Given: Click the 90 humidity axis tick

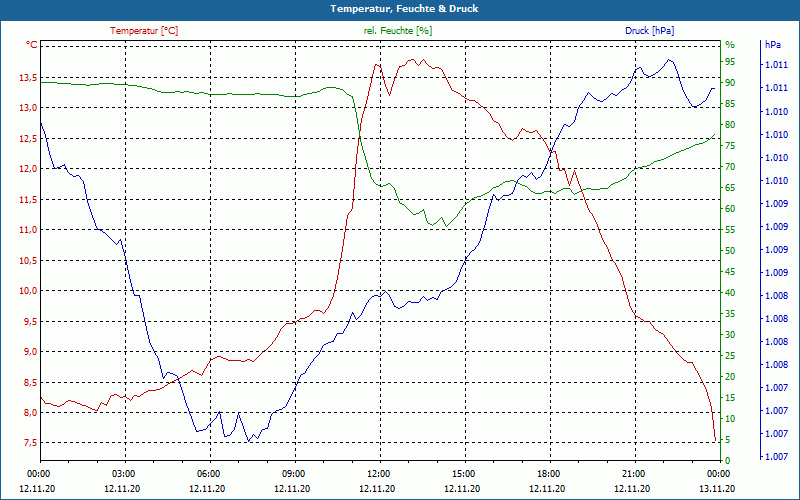Looking at the screenshot, I should pyautogui.click(x=730, y=83).
